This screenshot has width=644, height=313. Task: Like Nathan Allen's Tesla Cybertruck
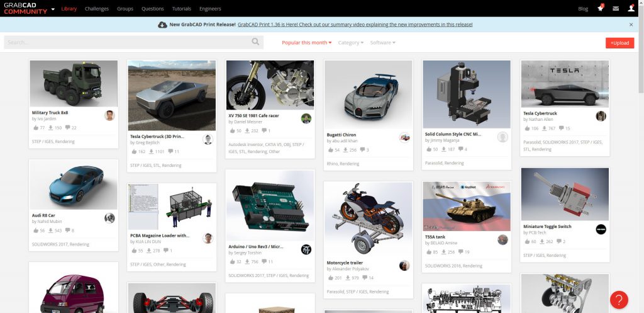(527, 128)
